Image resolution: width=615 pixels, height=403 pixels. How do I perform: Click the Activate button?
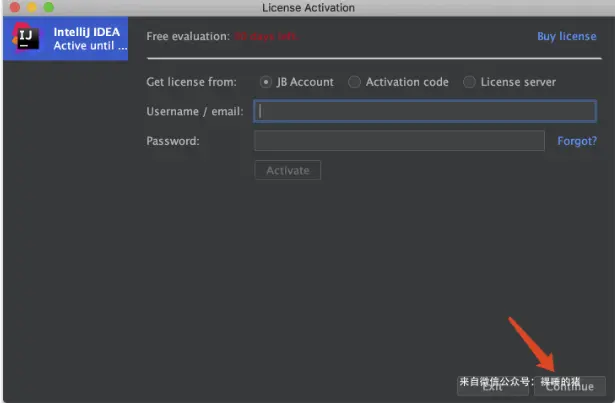[287, 170]
